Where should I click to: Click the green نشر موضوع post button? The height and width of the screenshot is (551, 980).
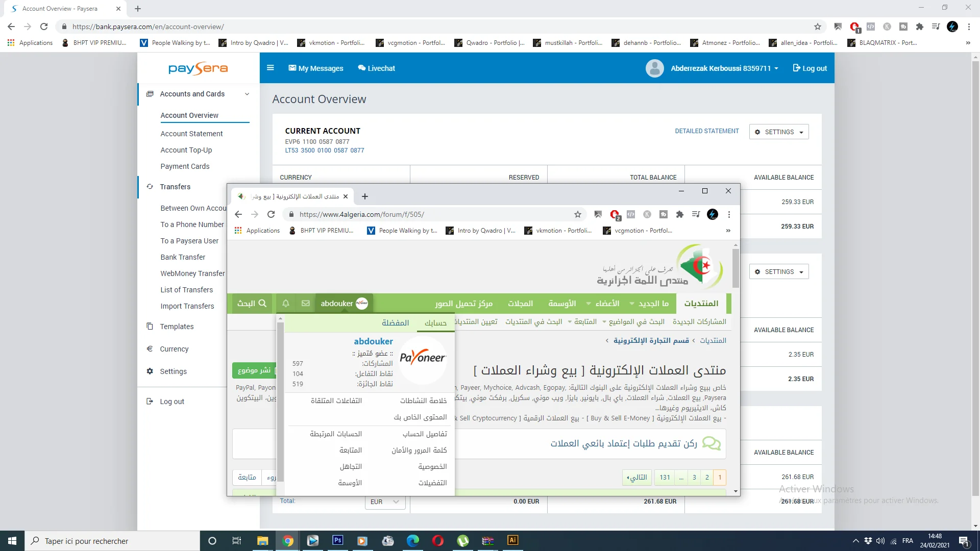[x=254, y=370]
